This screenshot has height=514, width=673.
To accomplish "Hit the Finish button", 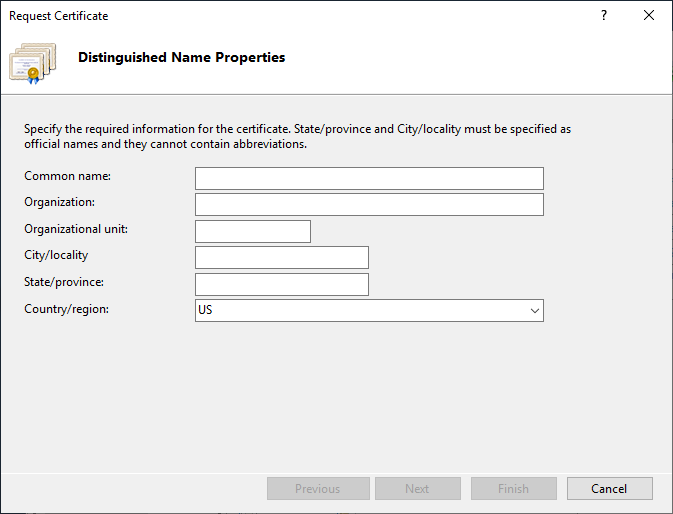I will [x=513, y=489].
